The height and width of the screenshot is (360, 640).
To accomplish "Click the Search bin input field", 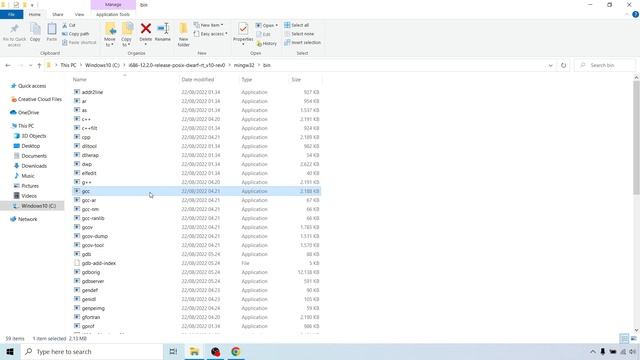I will click(605, 65).
